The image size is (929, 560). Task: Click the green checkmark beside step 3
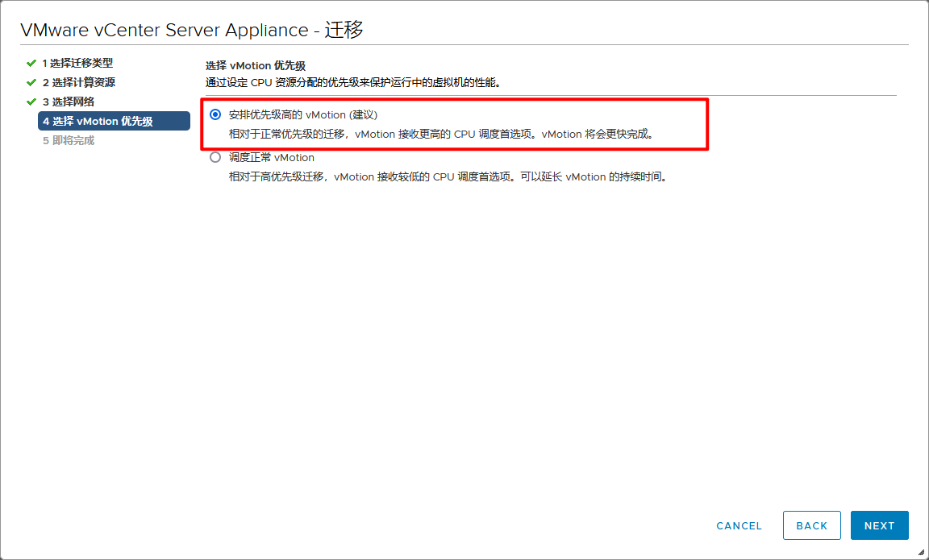click(31, 102)
